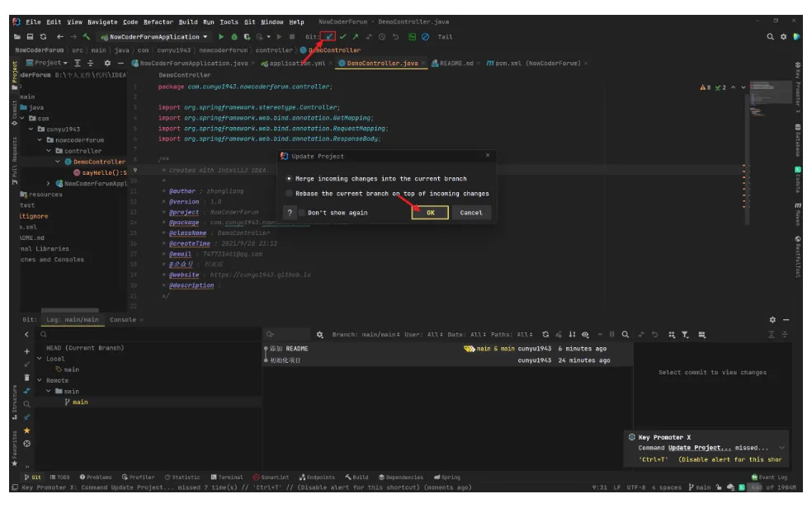Click the new branch plus icon
This screenshot has height=508, width=812.
click(x=27, y=351)
